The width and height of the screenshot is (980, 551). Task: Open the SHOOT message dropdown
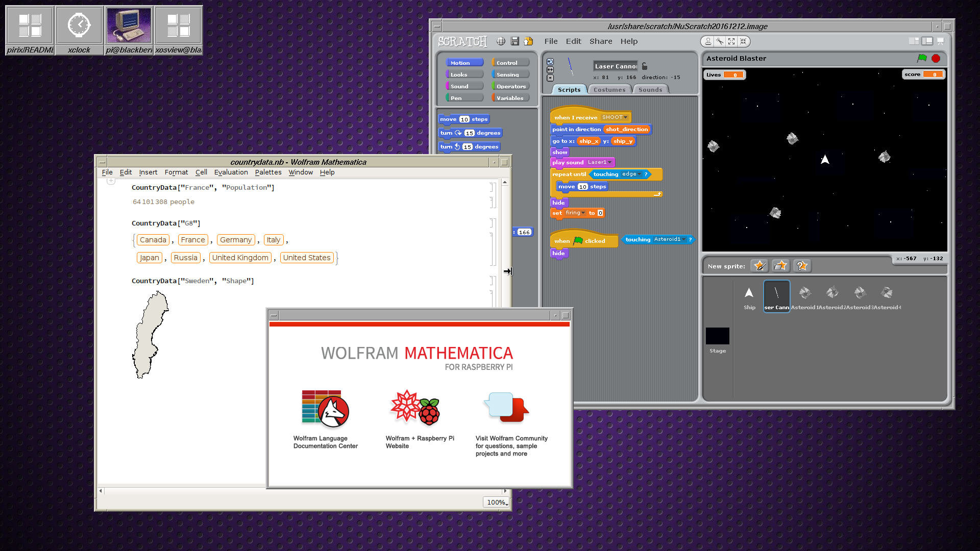[626, 117]
